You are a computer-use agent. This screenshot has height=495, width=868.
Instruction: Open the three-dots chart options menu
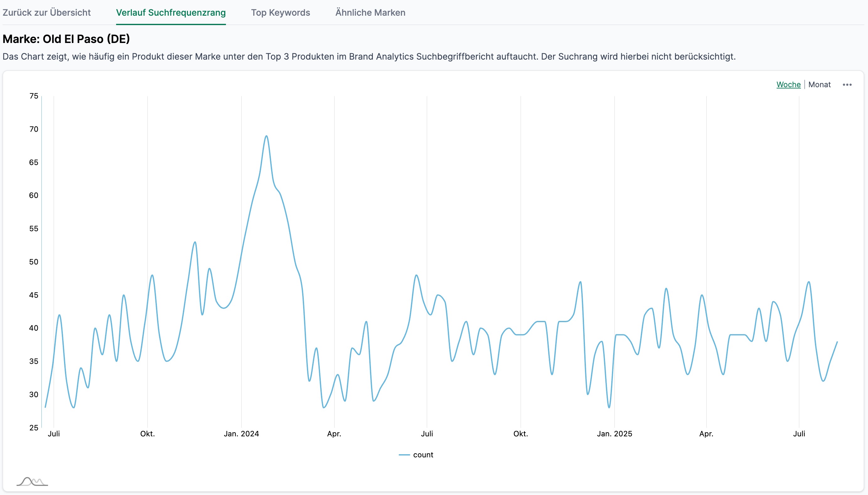(847, 85)
